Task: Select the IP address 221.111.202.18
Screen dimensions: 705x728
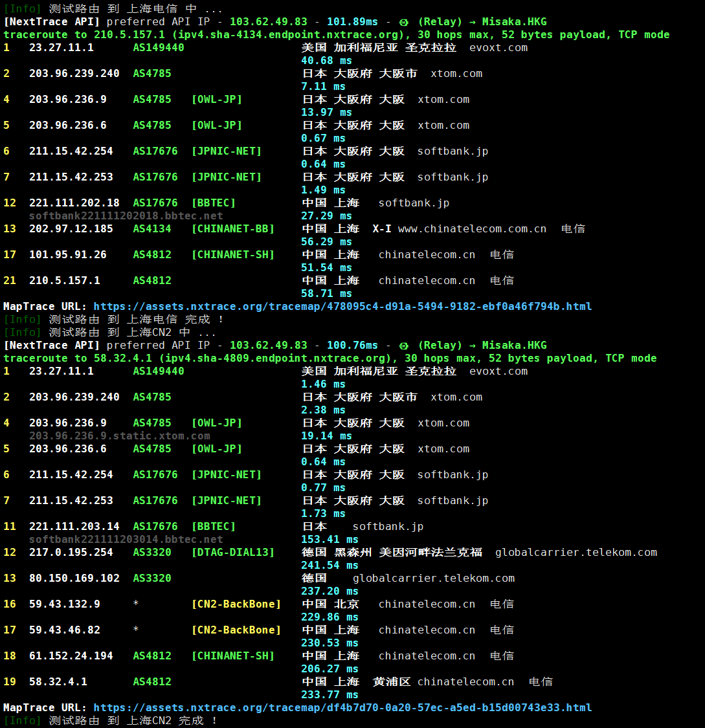Action: [74, 203]
